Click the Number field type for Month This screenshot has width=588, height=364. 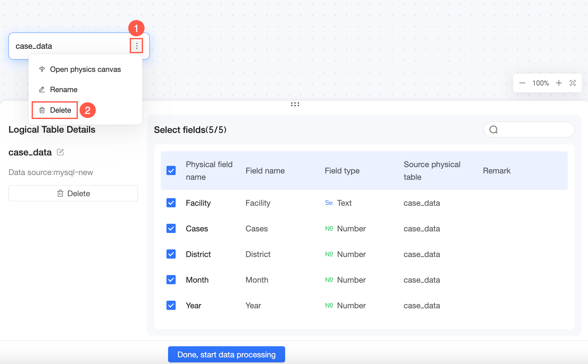(x=351, y=280)
